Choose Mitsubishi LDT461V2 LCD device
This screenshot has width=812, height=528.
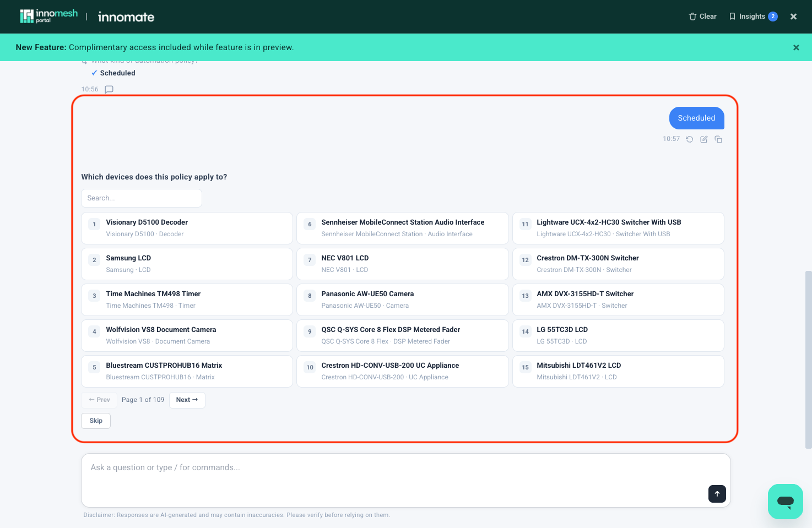[618, 371]
